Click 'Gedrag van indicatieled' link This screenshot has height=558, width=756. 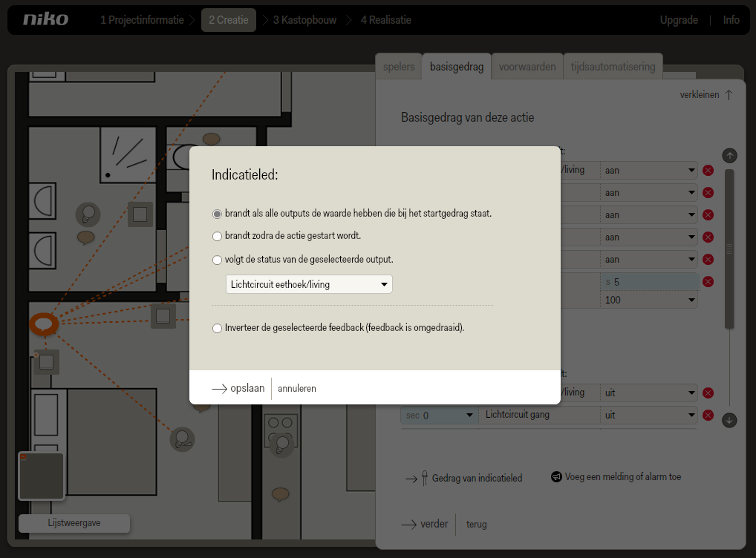point(477,478)
